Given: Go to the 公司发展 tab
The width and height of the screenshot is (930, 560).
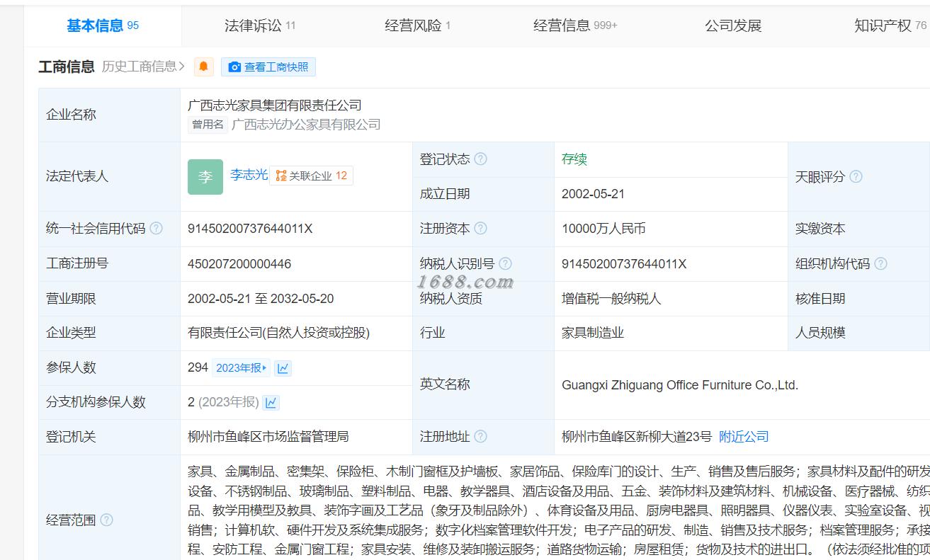Looking at the screenshot, I should [733, 25].
